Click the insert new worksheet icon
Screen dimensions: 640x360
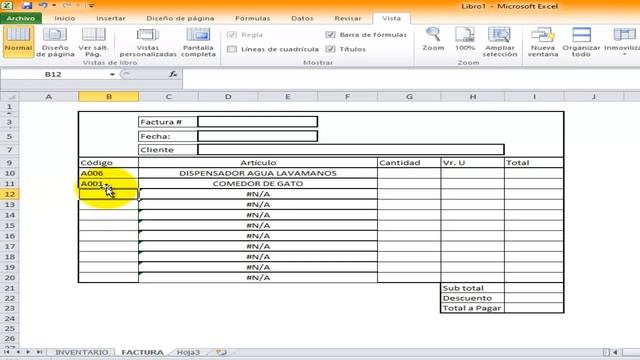click(221, 352)
